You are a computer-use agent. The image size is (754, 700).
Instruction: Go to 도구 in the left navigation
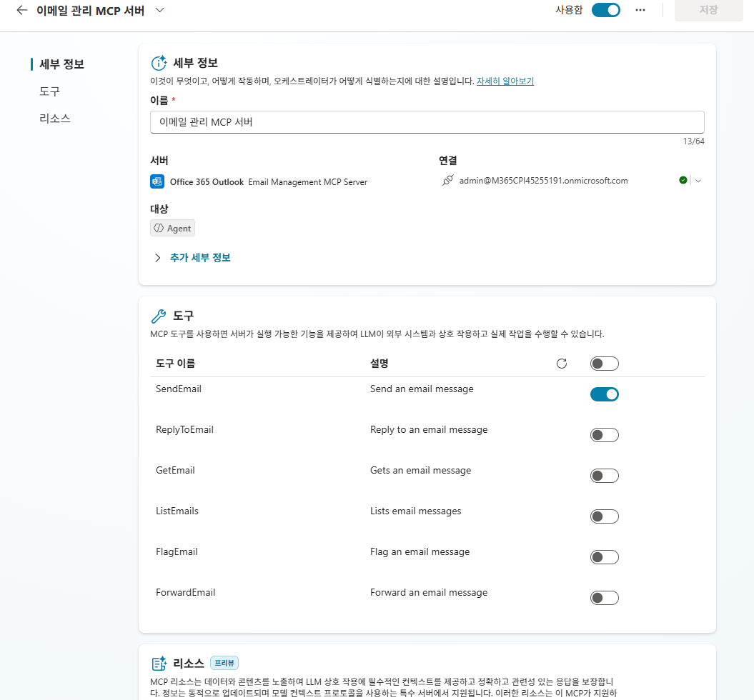pyautogui.click(x=49, y=91)
